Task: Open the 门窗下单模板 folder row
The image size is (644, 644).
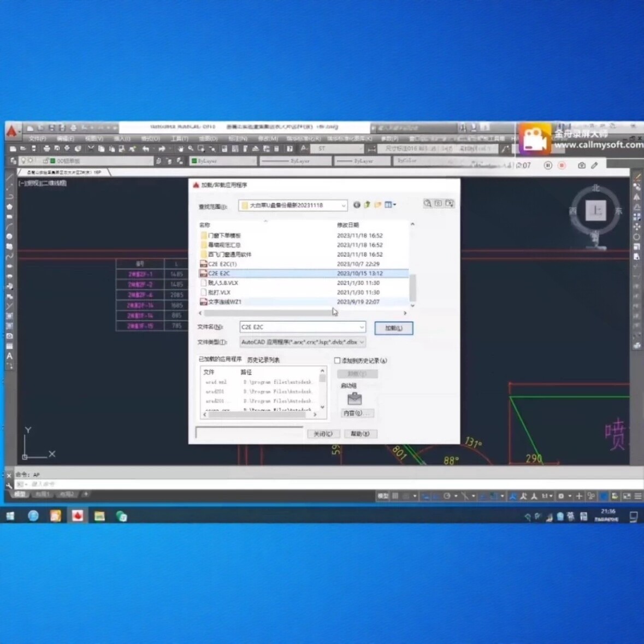Action: point(304,236)
